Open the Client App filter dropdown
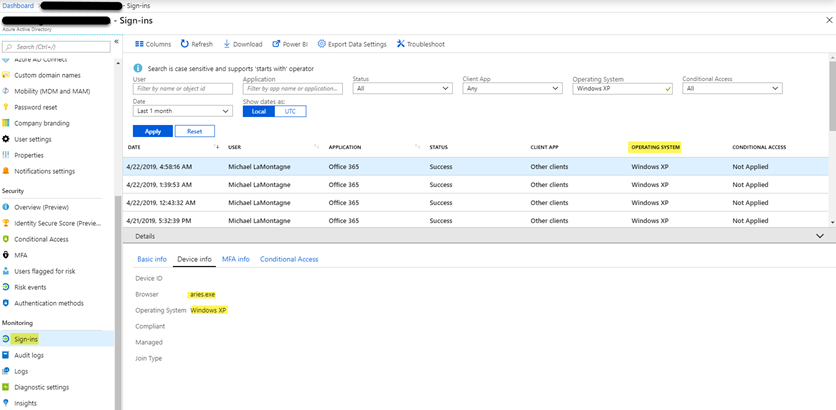The image size is (836, 410). 512,89
